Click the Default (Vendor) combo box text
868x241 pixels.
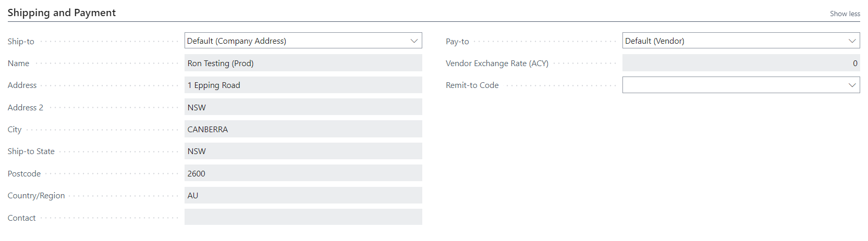pyautogui.click(x=655, y=41)
